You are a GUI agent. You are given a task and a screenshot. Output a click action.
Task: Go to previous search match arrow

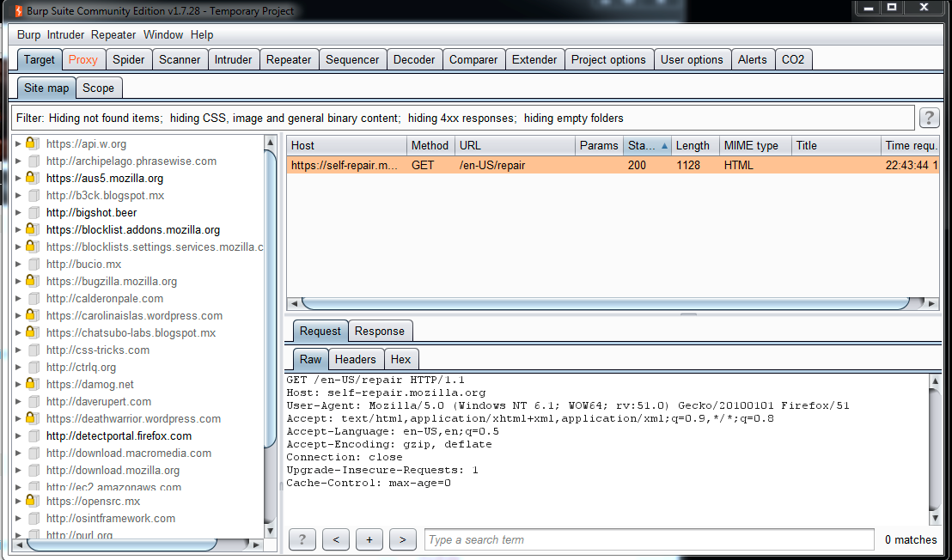point(336,539)
